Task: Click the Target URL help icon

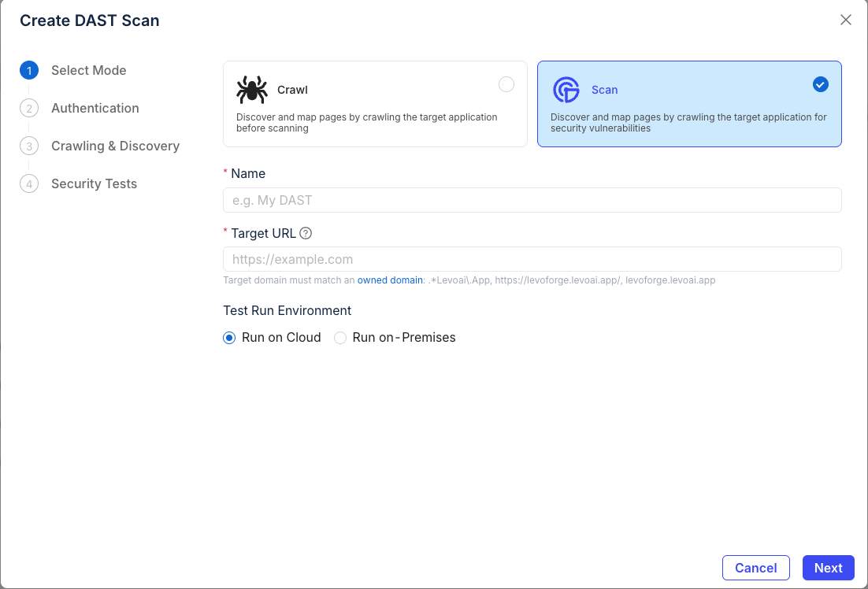Action: [x=306, y=233]
